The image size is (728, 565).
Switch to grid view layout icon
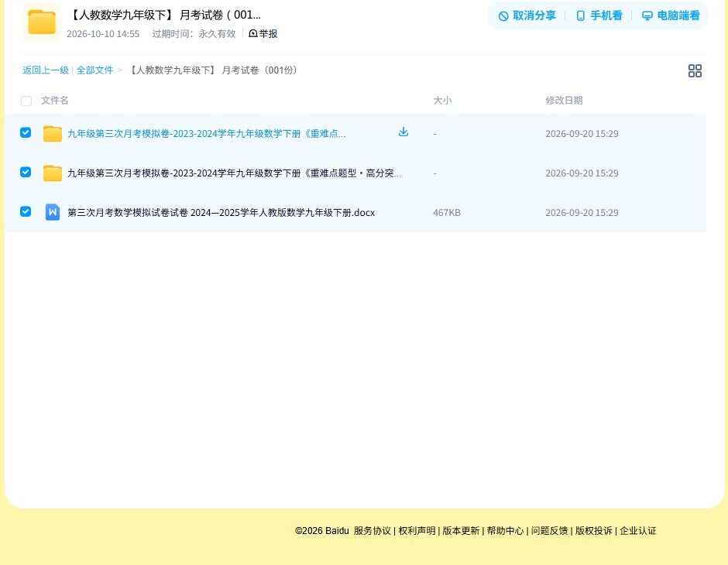[695, 70]
